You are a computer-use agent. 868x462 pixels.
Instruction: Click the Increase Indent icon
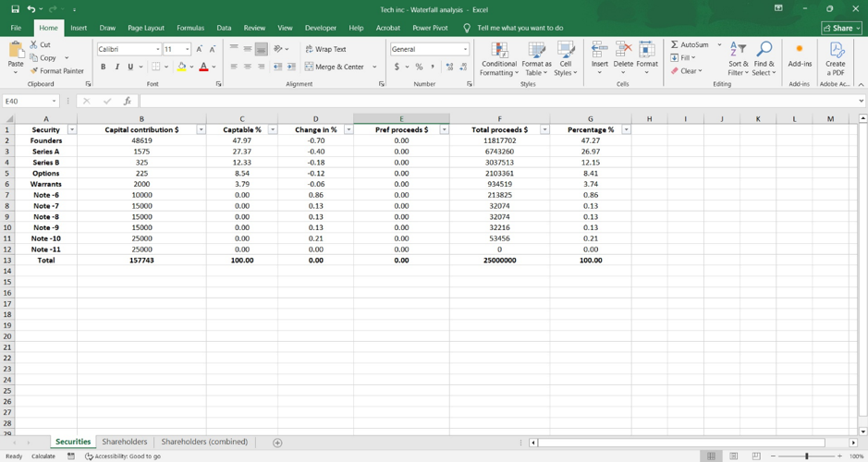(x=291, y=67)
